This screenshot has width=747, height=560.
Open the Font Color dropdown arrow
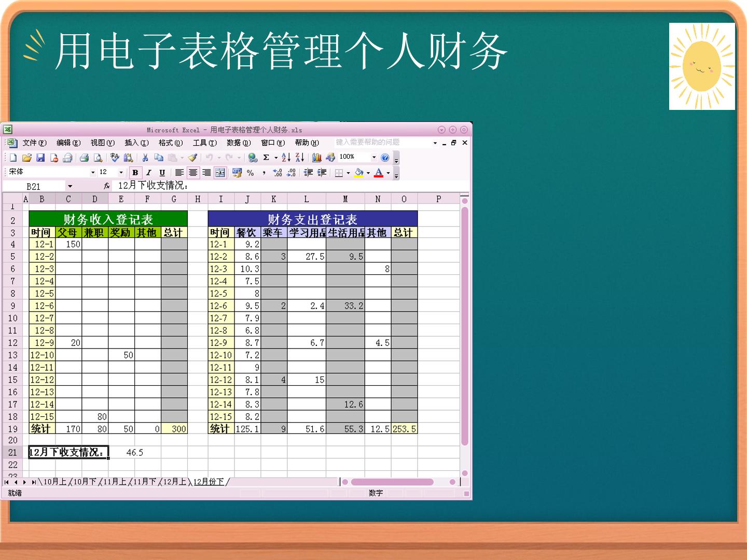point(388,173)
